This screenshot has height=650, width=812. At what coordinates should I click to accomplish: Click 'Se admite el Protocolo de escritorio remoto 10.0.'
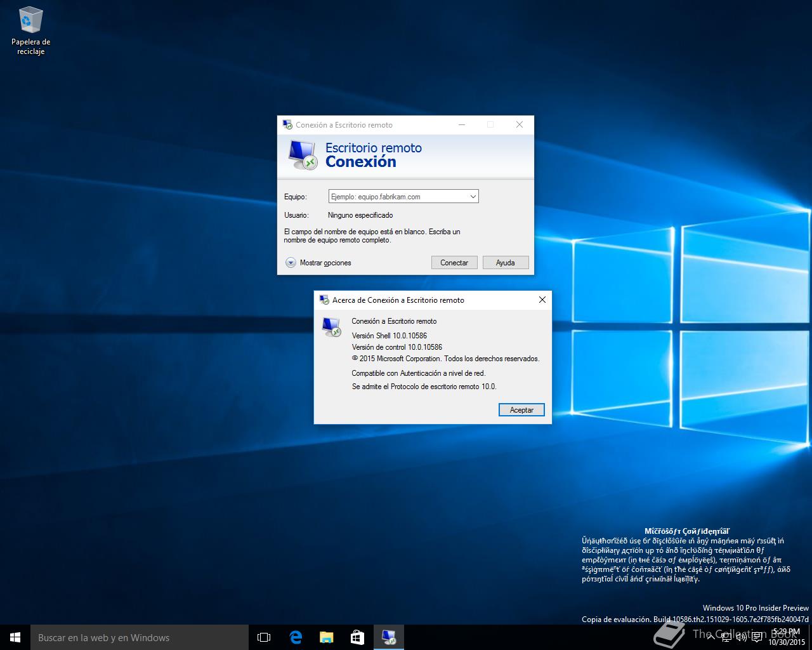click(424, 387)
